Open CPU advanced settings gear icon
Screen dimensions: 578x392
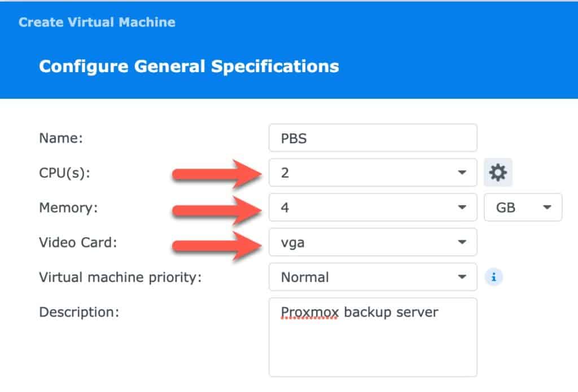(498, 173)
